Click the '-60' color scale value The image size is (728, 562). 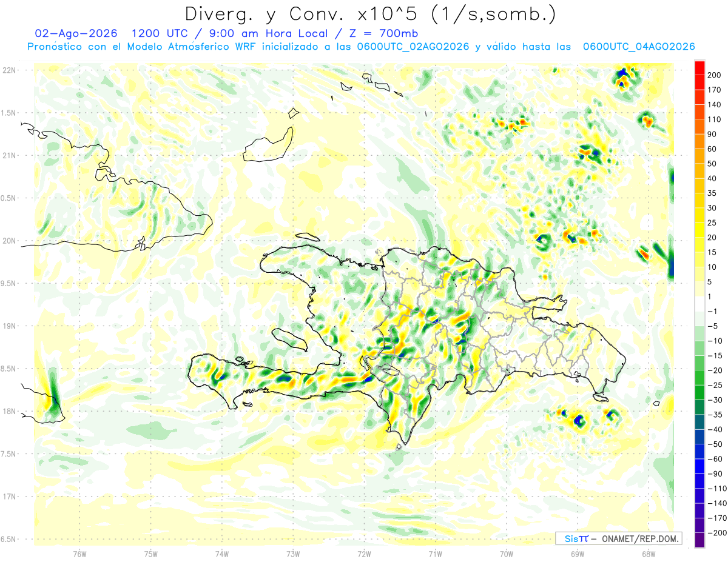click(x=715, y=460)
